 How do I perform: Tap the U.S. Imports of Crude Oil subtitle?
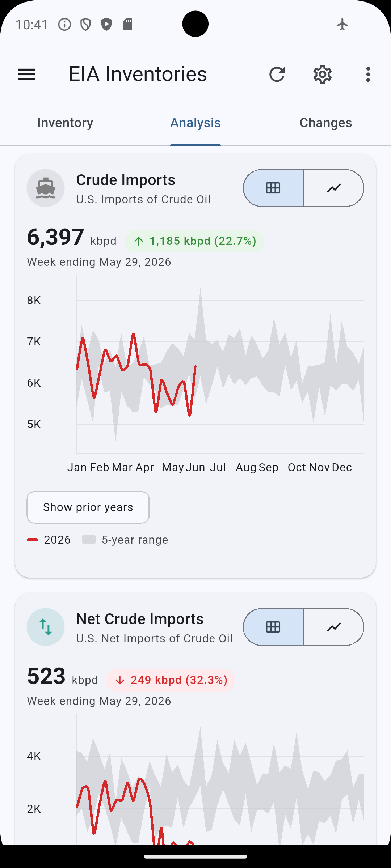click(143, 199)
